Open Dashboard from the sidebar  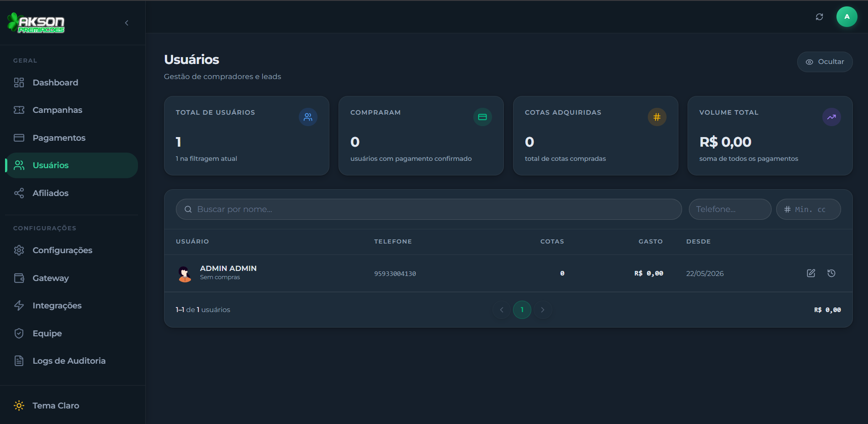pyautogui.click(x=71, y=83)
